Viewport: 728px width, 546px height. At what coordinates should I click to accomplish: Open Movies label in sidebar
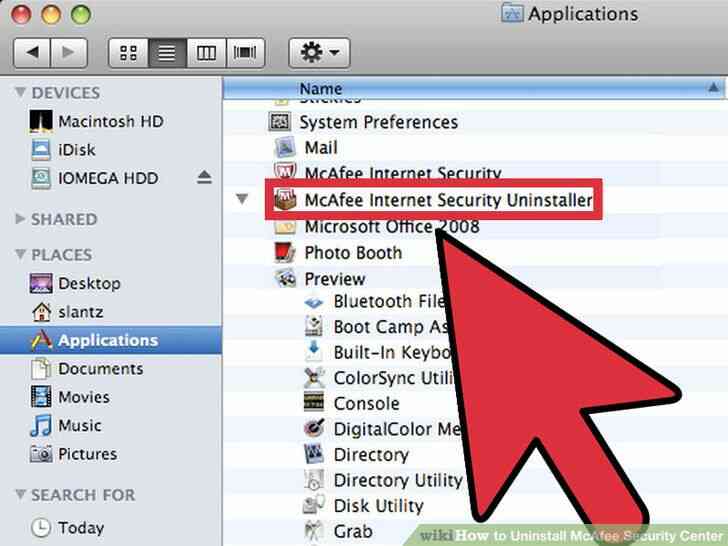84,397
